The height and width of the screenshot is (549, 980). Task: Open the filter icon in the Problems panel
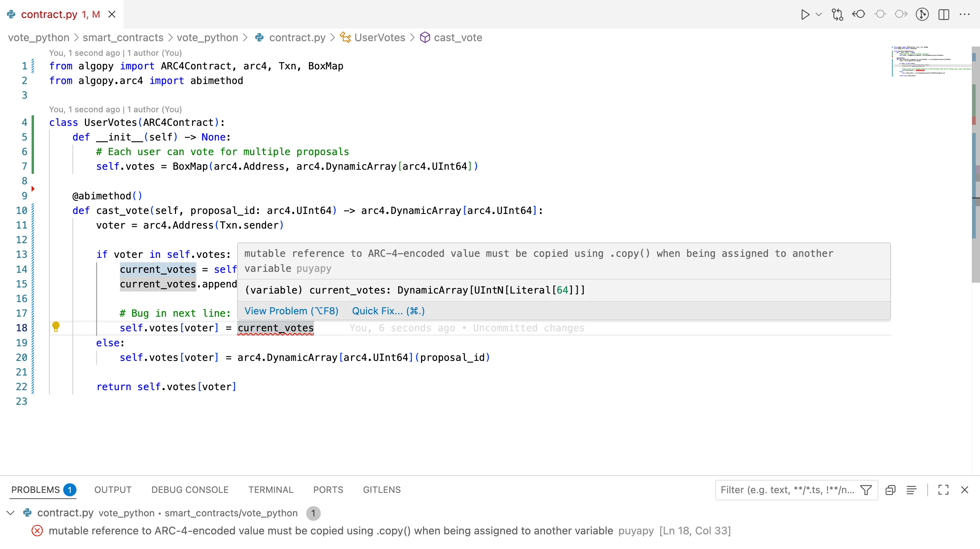tap(866, 490)
